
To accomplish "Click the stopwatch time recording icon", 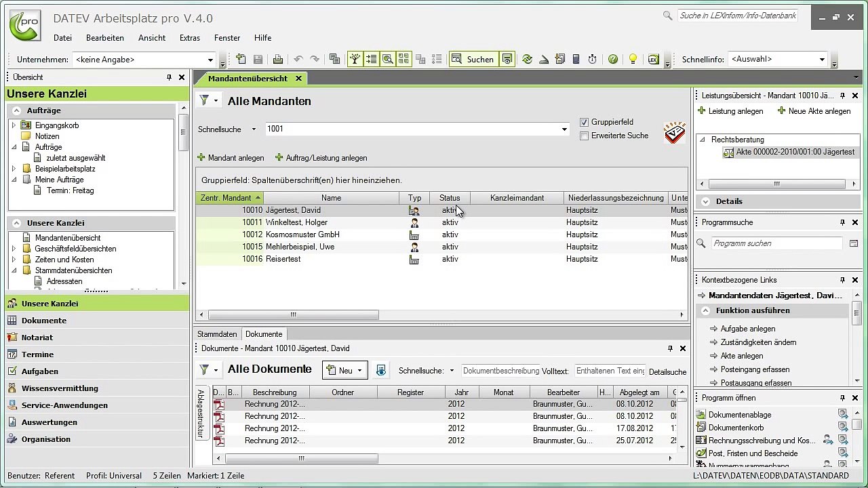I will (592, 60).
